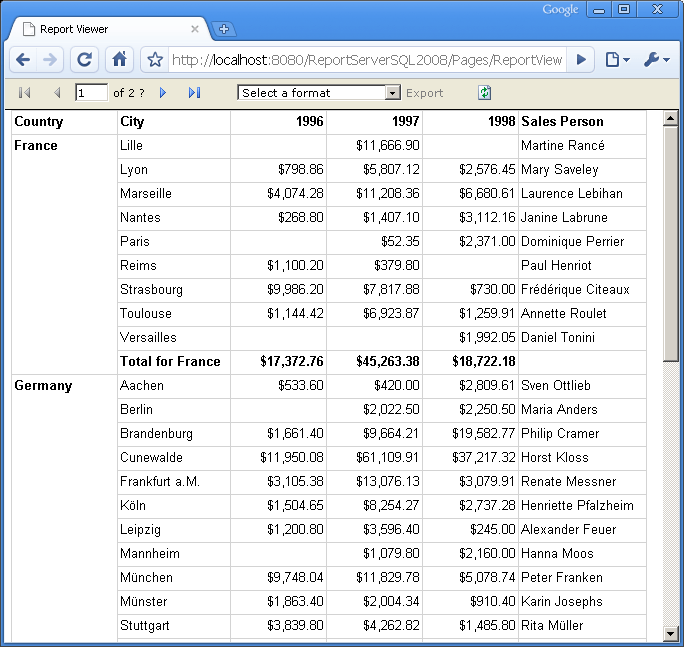Click the Versailles 1998 value $1,992.05
684x647 pixels.
coord(487,337)
